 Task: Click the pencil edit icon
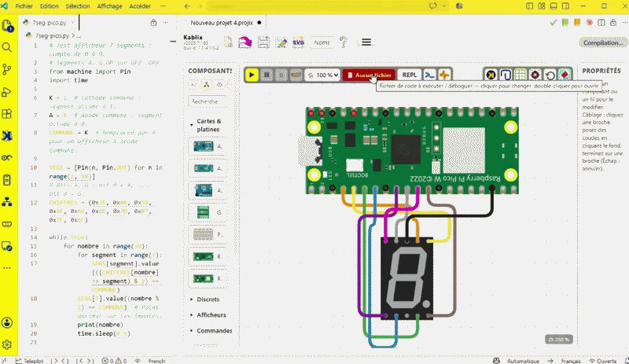pyautogui.click(x=281, y=42)
